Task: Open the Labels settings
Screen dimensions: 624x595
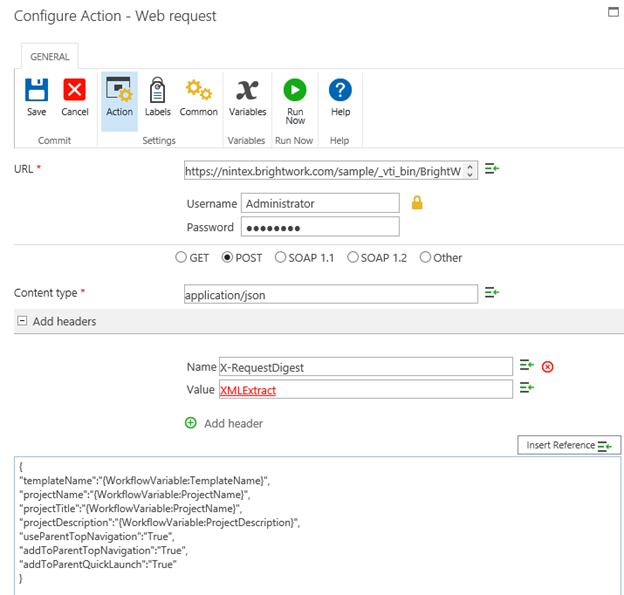Action: pyautogui.click(x=158, y=90)
